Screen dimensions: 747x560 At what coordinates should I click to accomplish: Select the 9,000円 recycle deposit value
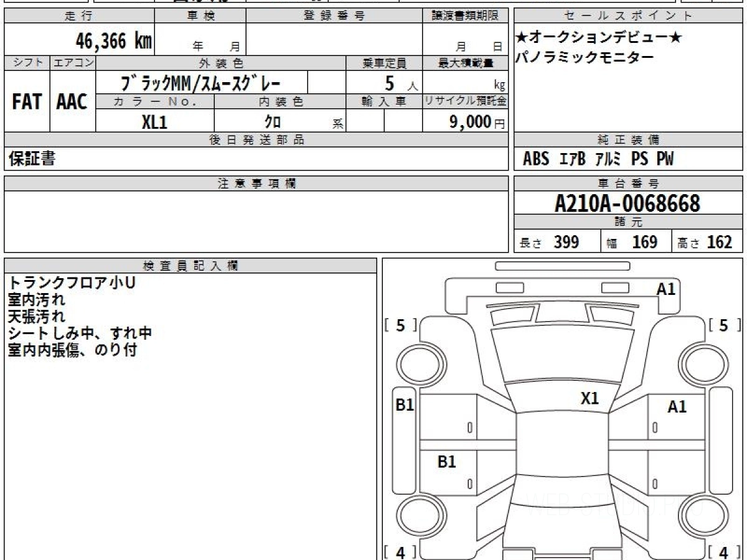pos(477,122)
